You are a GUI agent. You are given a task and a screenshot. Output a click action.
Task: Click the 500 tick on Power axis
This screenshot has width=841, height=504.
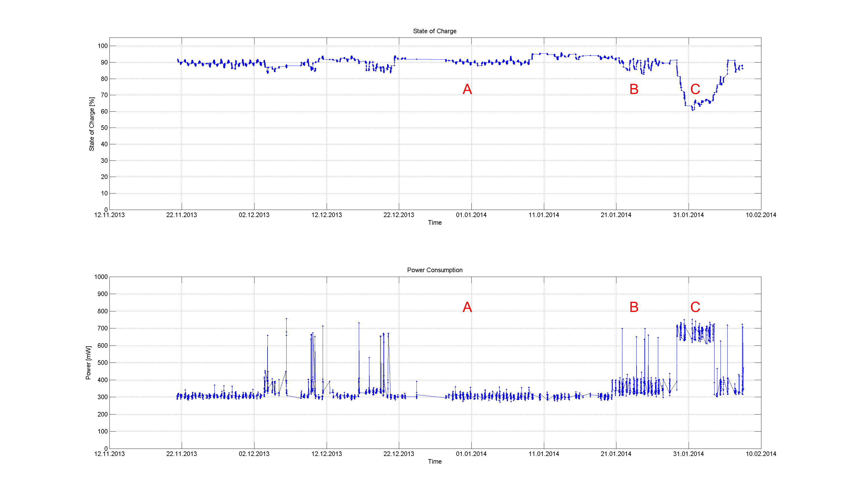pos(102,363)
